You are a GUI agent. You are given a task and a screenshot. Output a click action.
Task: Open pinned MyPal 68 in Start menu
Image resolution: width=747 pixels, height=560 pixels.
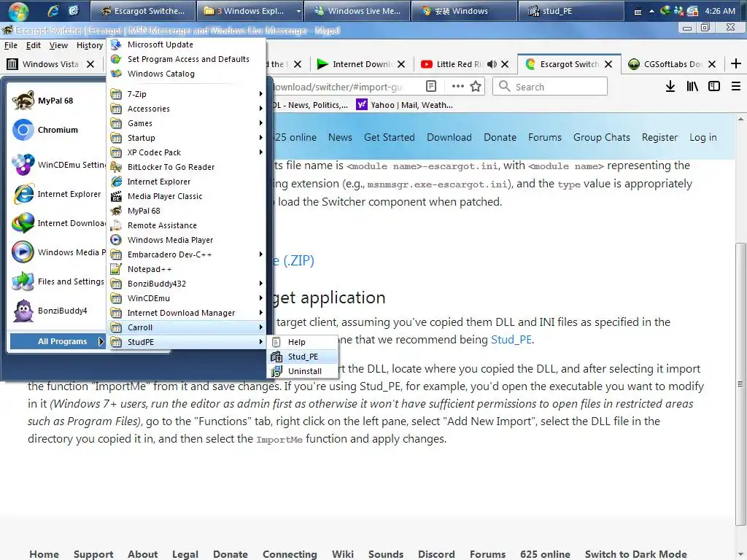tap(58, 101)
